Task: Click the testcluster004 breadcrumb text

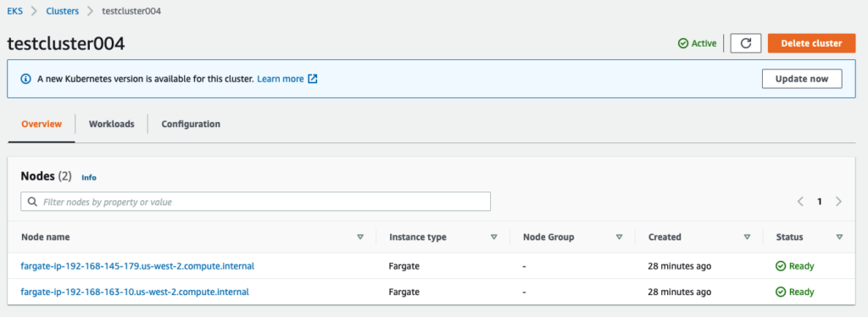Action: pyautogui.click(x=131, y=10)
